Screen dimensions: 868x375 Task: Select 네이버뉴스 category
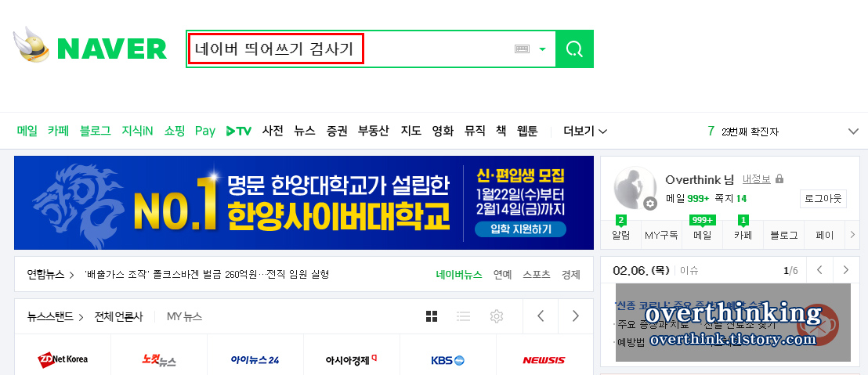(459, 274)
